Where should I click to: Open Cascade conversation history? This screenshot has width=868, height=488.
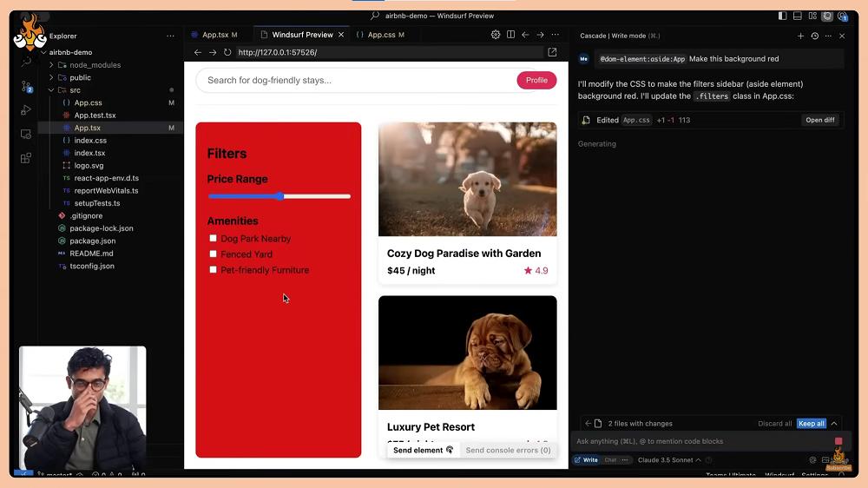(x=814, y=36)
